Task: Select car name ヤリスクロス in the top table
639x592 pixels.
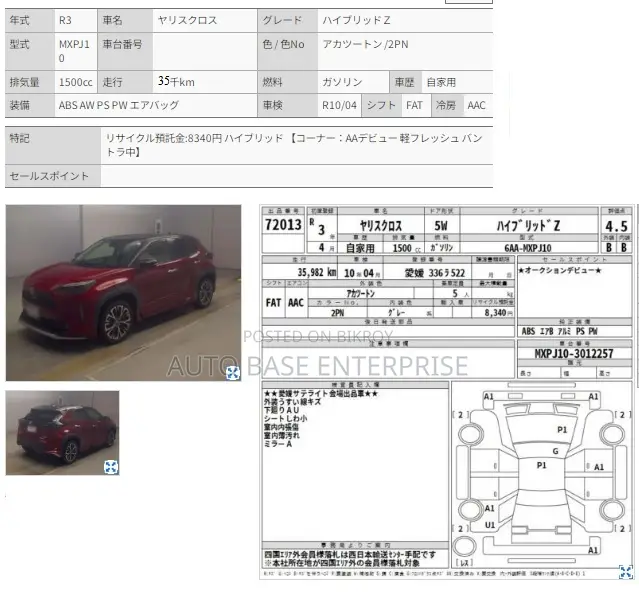Action: pos(187,20)
